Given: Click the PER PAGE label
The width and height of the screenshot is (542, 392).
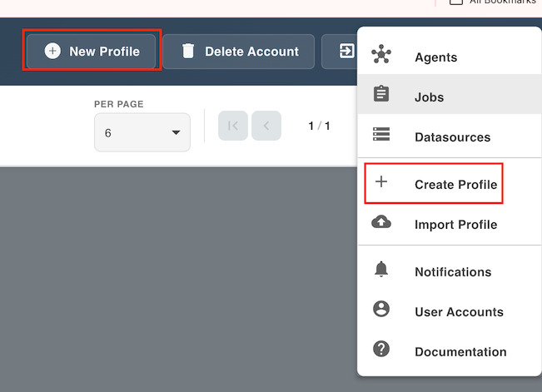Looking at the screenshot, I should [119, 104].
